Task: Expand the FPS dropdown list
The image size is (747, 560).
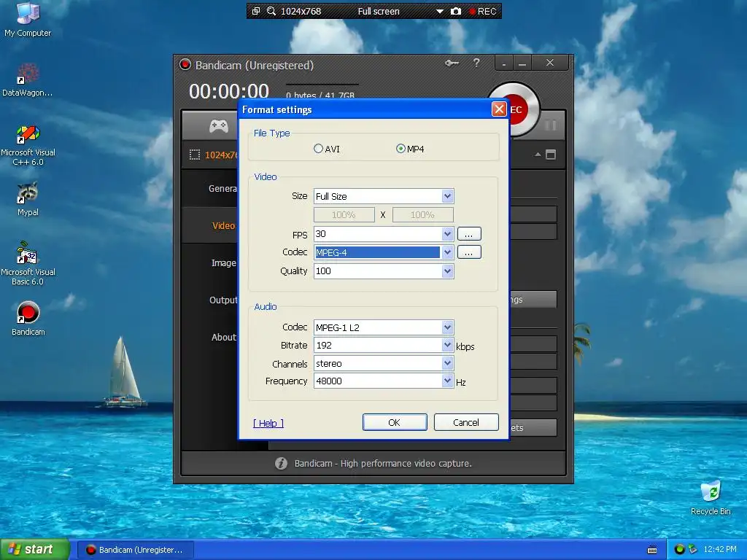Action: coord(447,234)
